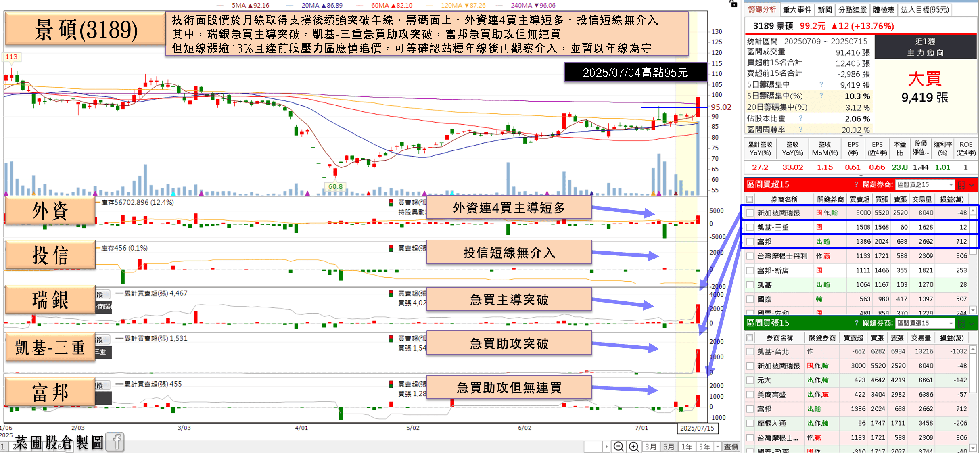This screenshot has width=980, height=464.
Task: Select 凱基 row in 區間買超15 list
Action: tap(856, 285)
